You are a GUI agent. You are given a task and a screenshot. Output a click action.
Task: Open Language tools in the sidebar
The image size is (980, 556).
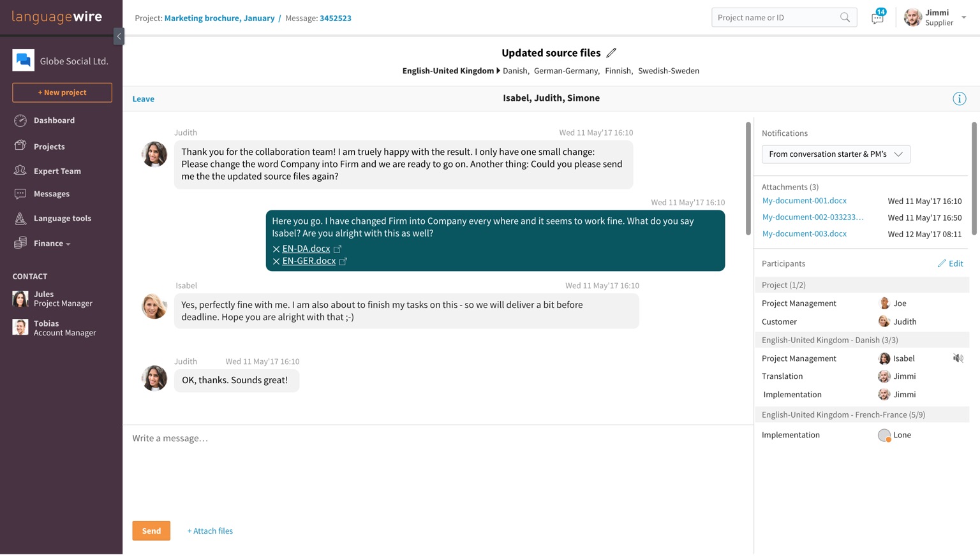pos(62,219)
